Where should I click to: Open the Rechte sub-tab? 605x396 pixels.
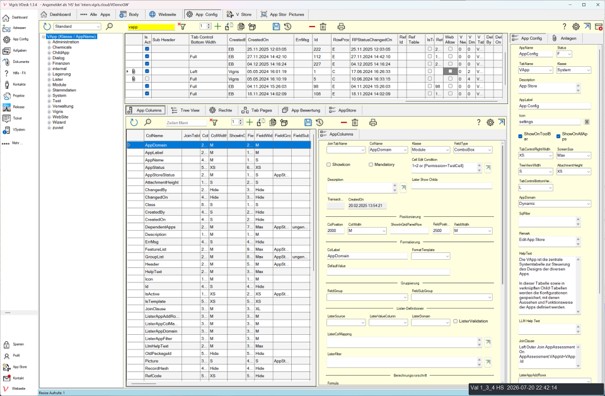(x=221, y=110)
